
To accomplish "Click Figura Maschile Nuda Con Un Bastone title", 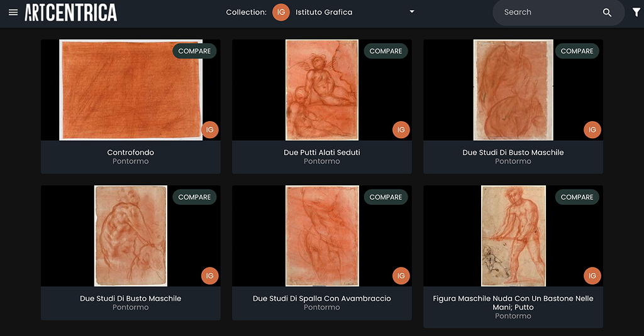I will 513,303.
